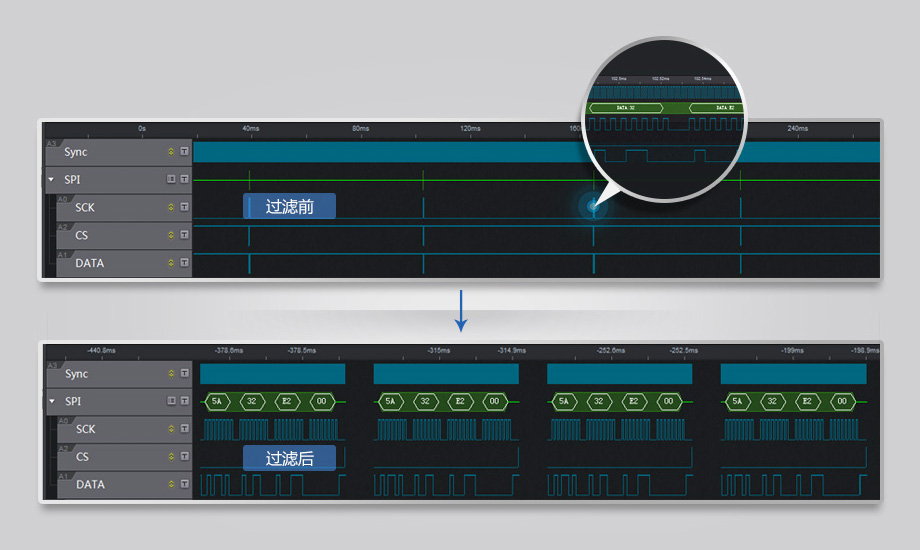The image size is (920, 550).
Task: Select decoded byte E2 near -378.5ms
Action: pyautogui.click(x=287, y=401)
